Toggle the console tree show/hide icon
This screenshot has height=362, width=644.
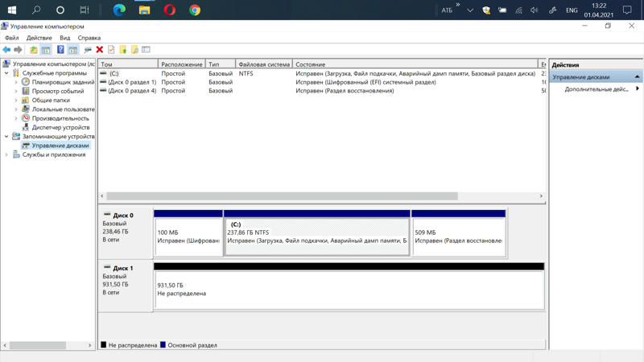coord(46,50)
